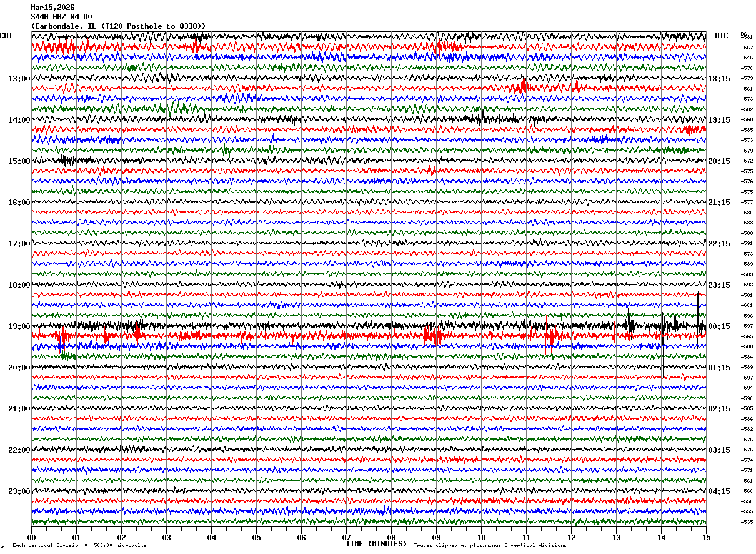Click the "Traces clipped at plus/minus 5 vertical divisions" note
Image resolution: width=756 pixels, height=554 pixels.
pos(490,546)
